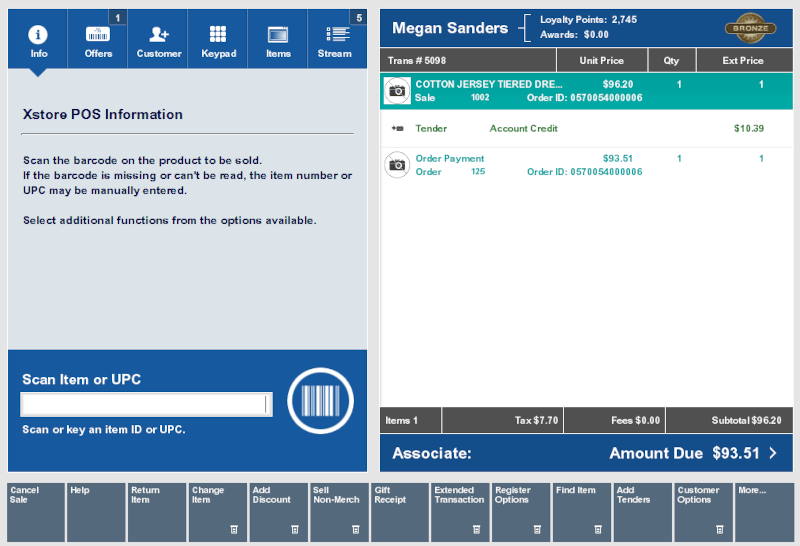
Task: Open the Info tab
Action: tap(38, 39)
